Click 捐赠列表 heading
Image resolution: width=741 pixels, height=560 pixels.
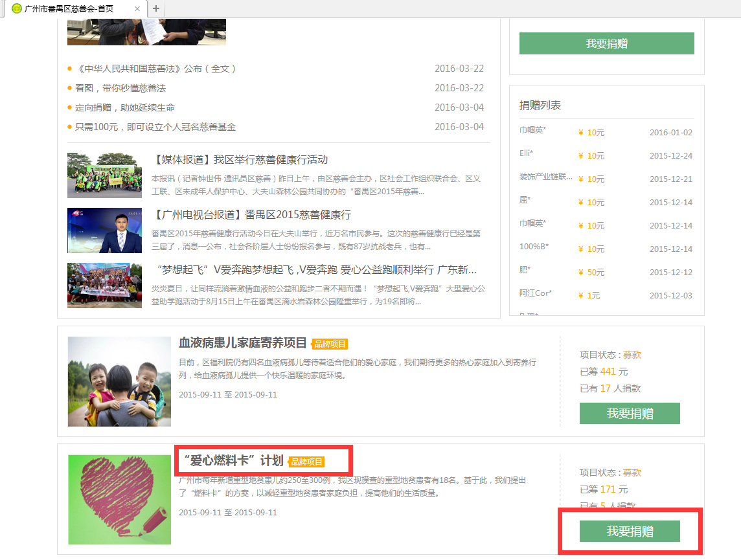coord(540,106)
